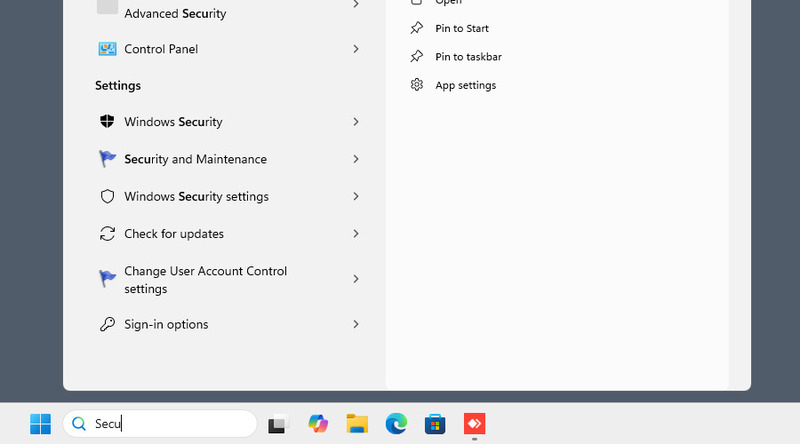This screenshot has width=800, height=444.
Task: Open Change User Account Control settings
Action: (206, 280)
